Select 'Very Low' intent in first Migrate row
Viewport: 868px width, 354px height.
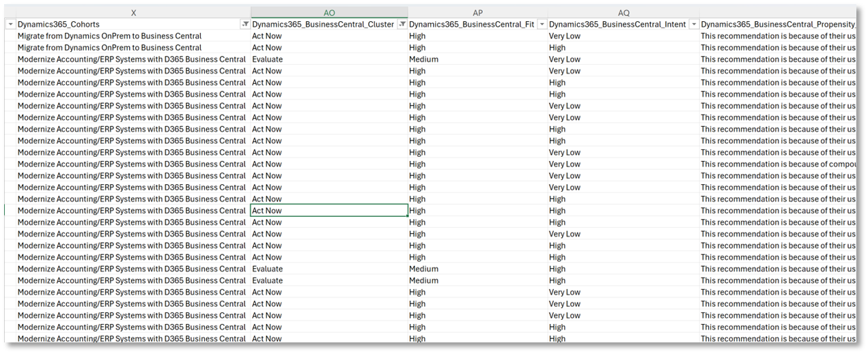pyautogui.click(x=623, y=36)
